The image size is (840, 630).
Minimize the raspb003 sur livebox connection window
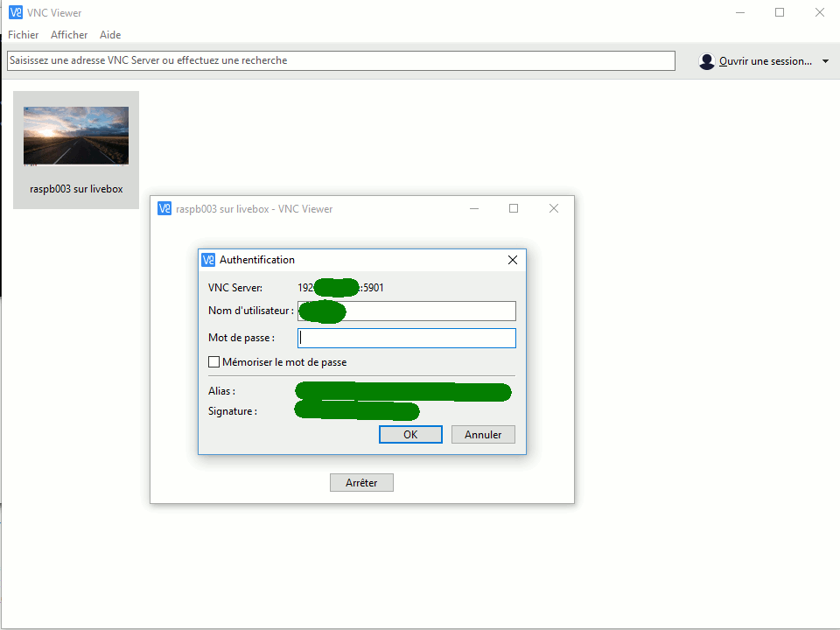474,208
